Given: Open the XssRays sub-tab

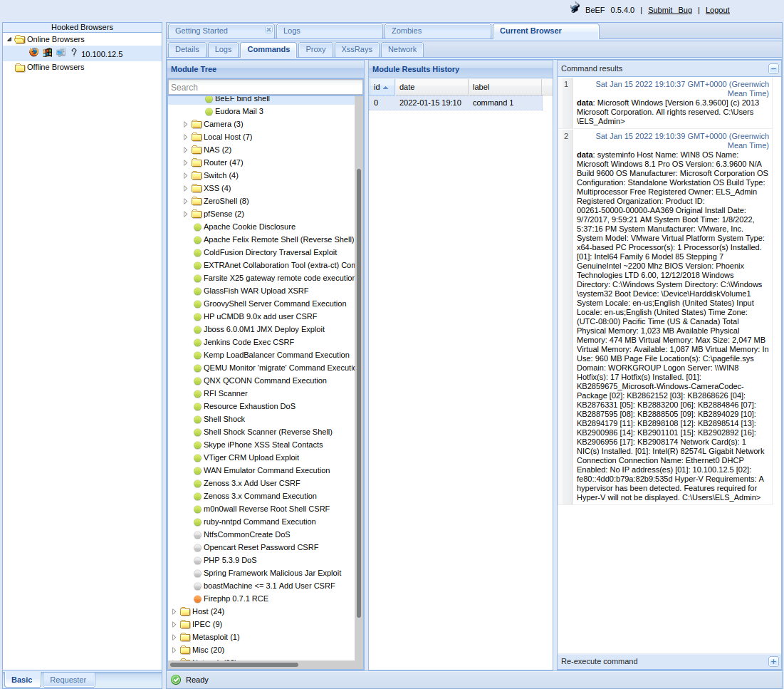Looking at the screenshot, I should point(357,49).
